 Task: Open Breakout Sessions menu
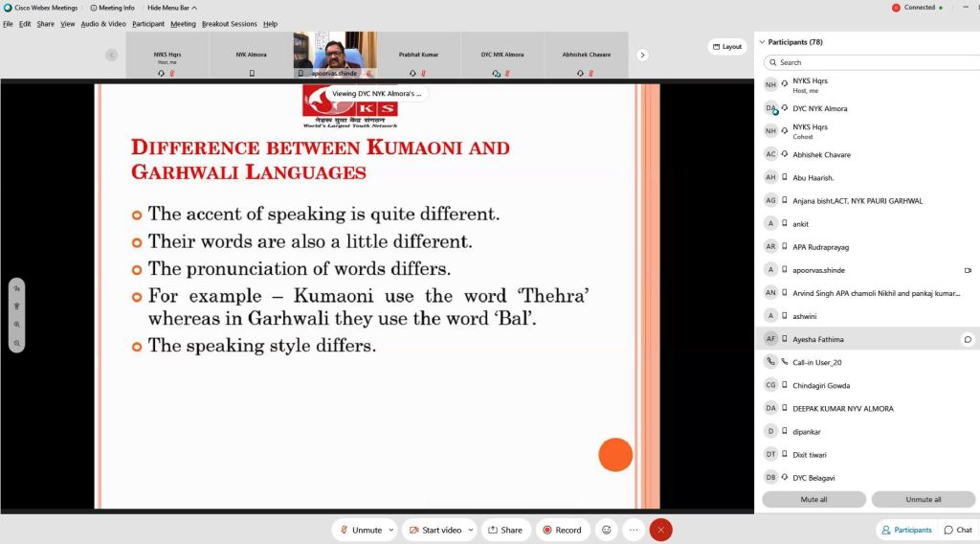230,24
